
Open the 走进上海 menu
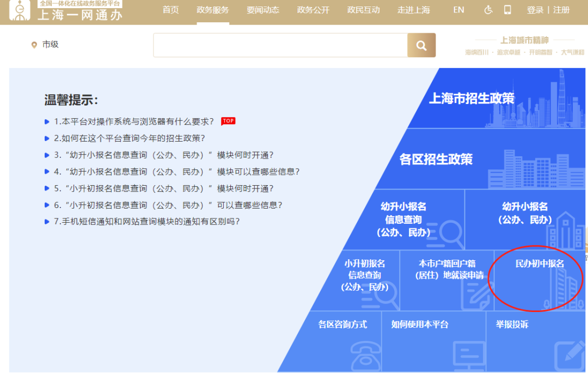[x=414, y=10]
